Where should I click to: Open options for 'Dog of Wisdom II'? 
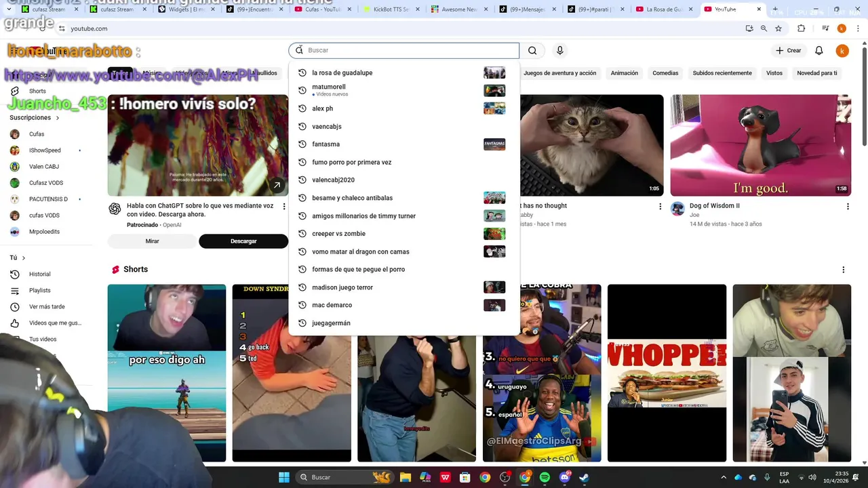click(x=848, y=206)
